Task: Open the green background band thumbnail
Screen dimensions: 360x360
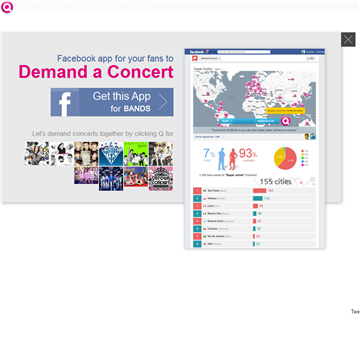Action: pyautogui.click(x=136, y=154)
